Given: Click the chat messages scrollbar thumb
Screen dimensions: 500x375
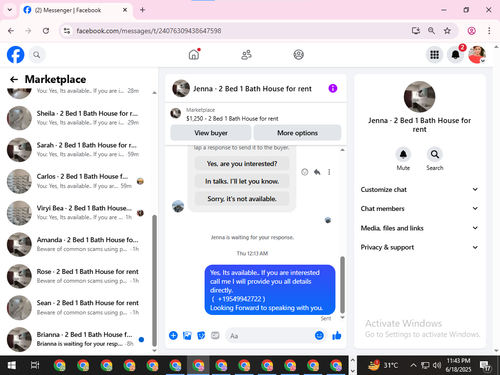Looking at the screenshot, I should click(x=342, y=285).
